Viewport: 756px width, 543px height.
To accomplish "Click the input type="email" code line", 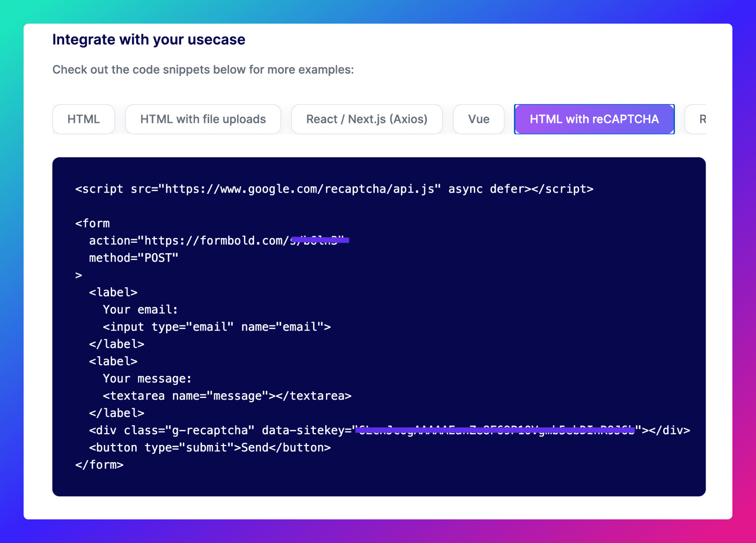I will 217,326.
